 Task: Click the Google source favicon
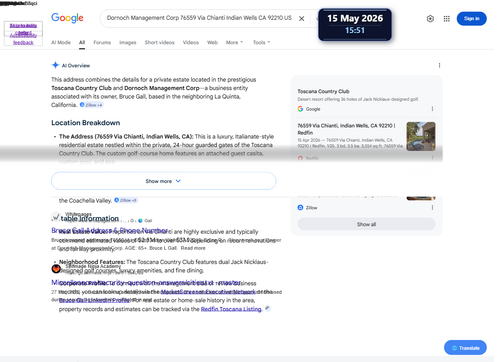click(x=300, y=109)
